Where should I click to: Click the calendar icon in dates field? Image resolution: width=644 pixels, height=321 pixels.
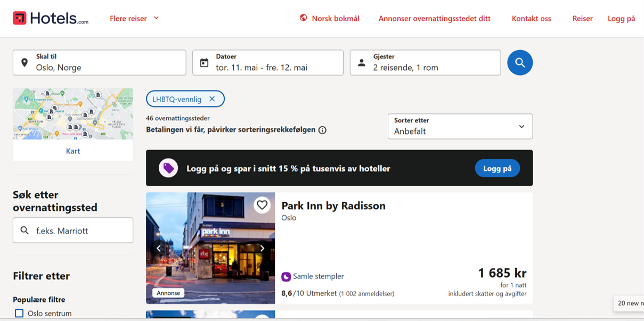point(204,63)
